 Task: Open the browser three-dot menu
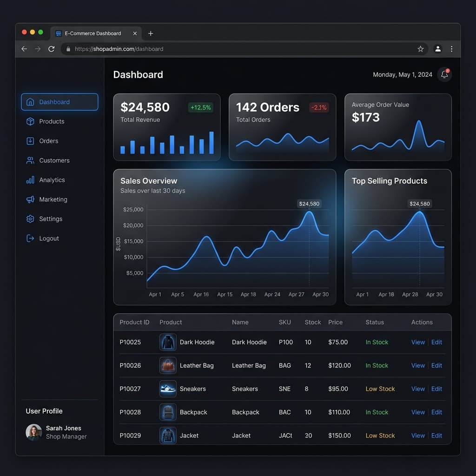coord(451,49)
